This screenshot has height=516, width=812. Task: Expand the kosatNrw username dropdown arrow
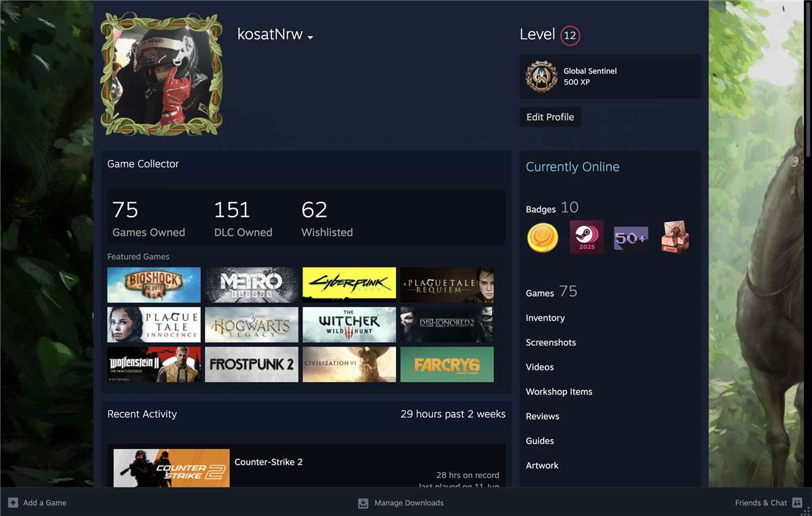coord(310,37)
